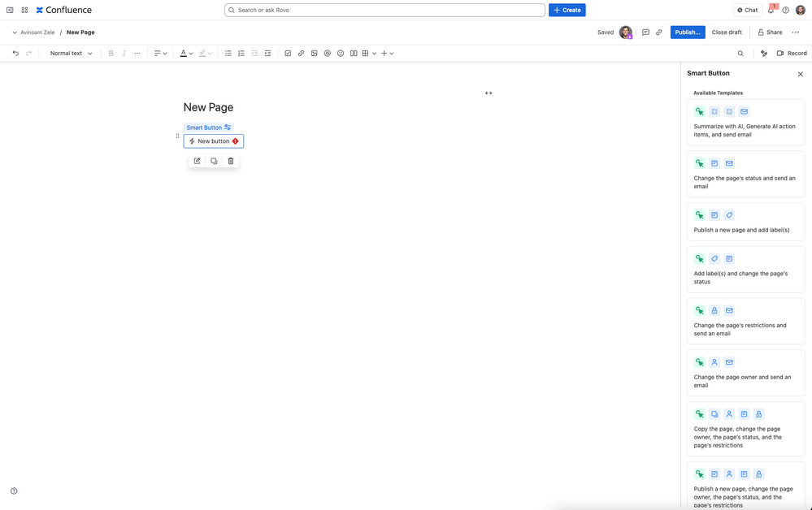The height and width of the screenshot is (510, 812).
Task: Mention a person with @
Action: coord(328,54)
